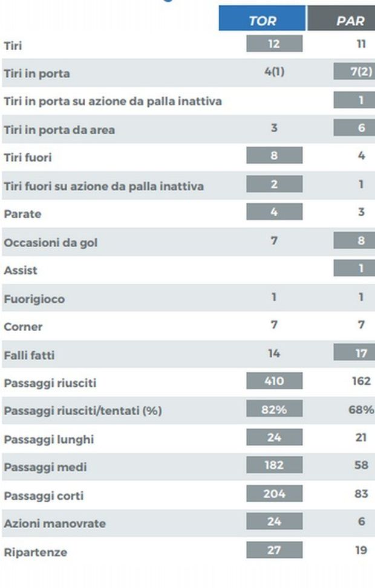This screenshot has width=375, height=588.
Task: Click the Tiri row label
Action: 13,46
